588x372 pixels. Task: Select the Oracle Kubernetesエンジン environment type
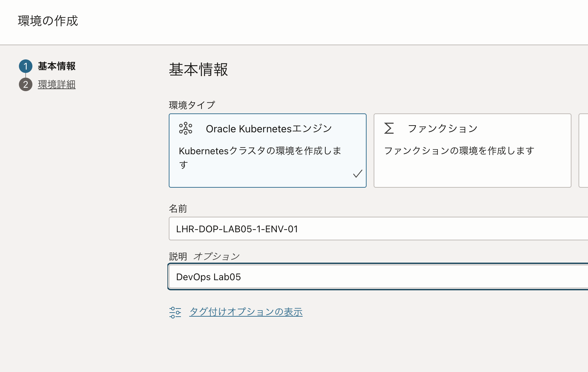[x=267, y=150]
